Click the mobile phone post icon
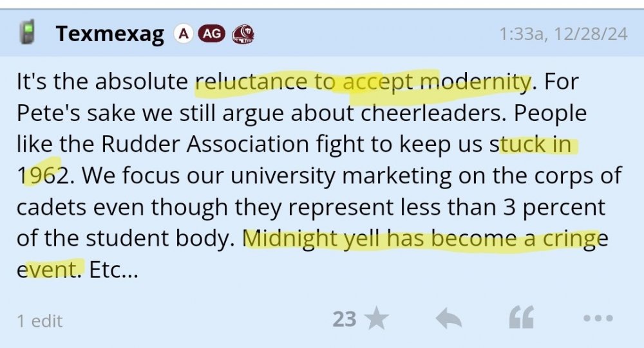This screenshot has height=348, width=644. click(x=27, y=33)
